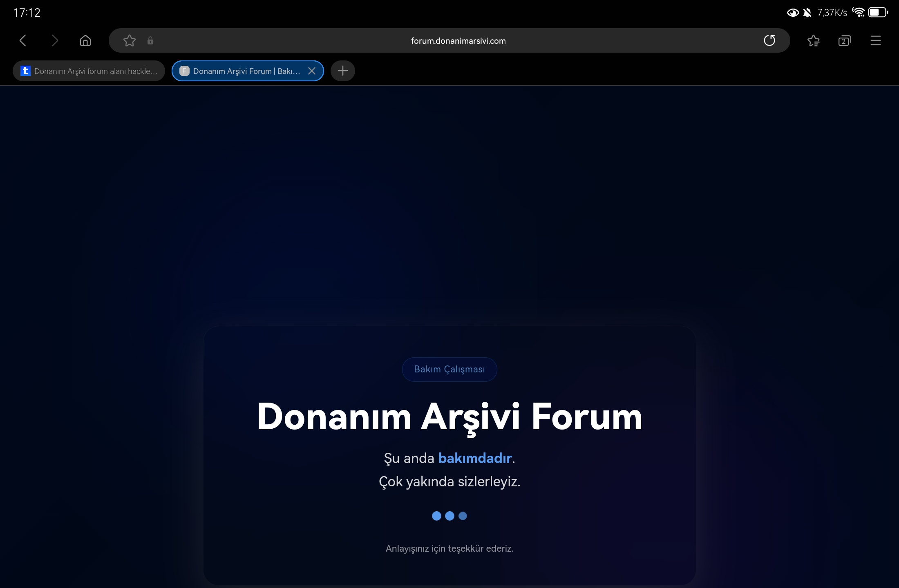Click the blue word "bakımdadır"

pos(475,458)
